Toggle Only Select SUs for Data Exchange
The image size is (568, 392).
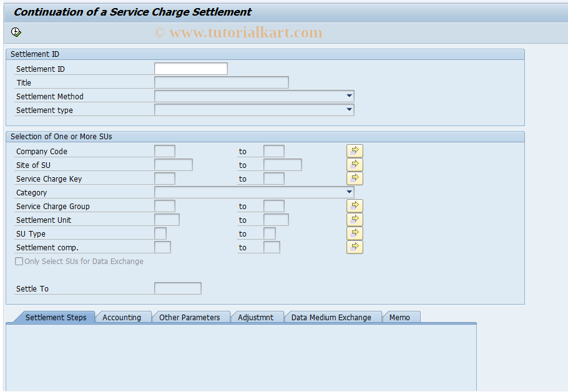(x=19, y=261)
